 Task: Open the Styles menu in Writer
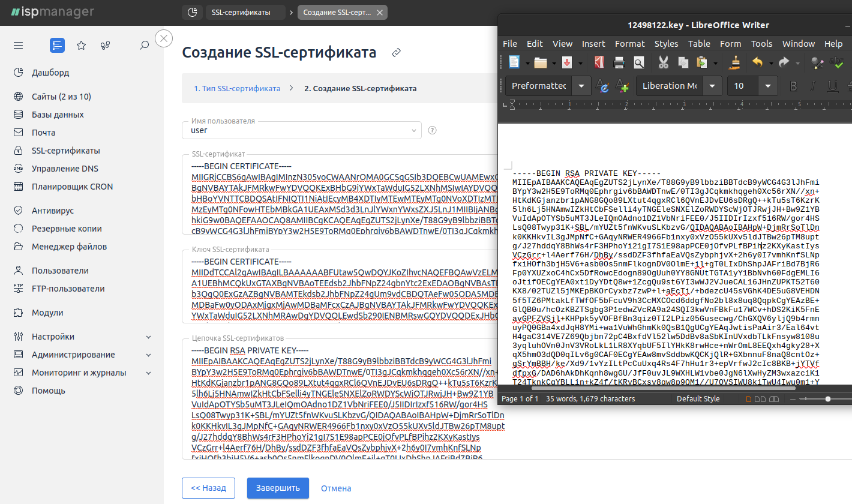(666, 44)
